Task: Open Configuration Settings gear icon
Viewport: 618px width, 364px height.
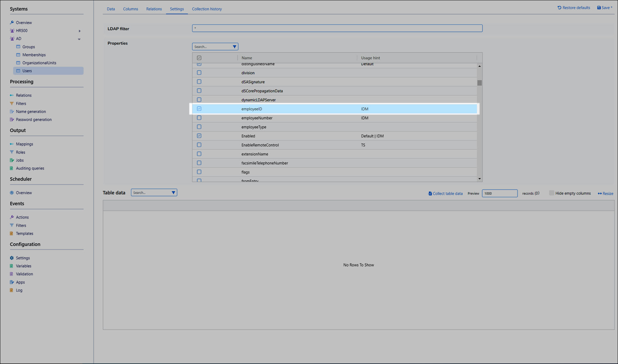Action: click(x=12, y=258)
